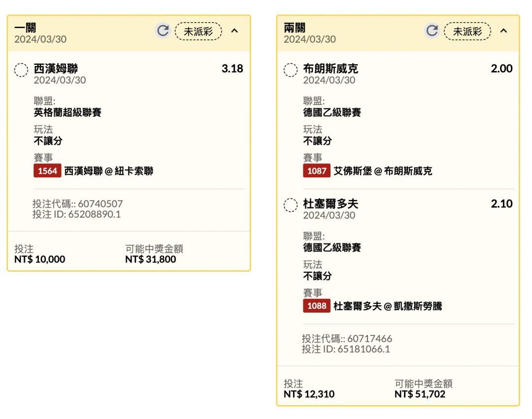The width and height of the screenshot is (532, 419).
Task: Click red match code 1564
Action: [x=47, y=170]
